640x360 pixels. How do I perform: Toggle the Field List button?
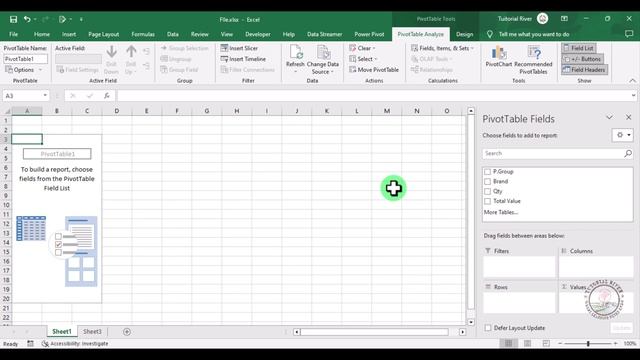[x=578, y=48]
